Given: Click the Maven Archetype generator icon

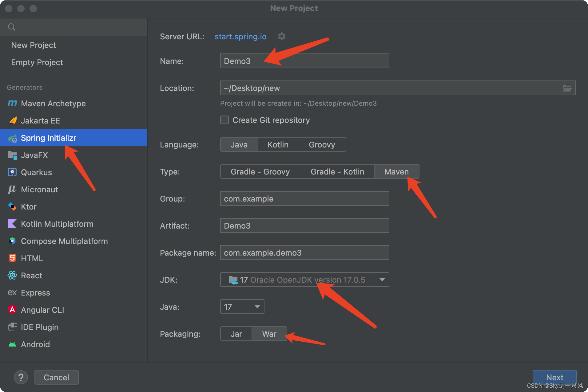Looking at the screenshot, I should point(12,104).
